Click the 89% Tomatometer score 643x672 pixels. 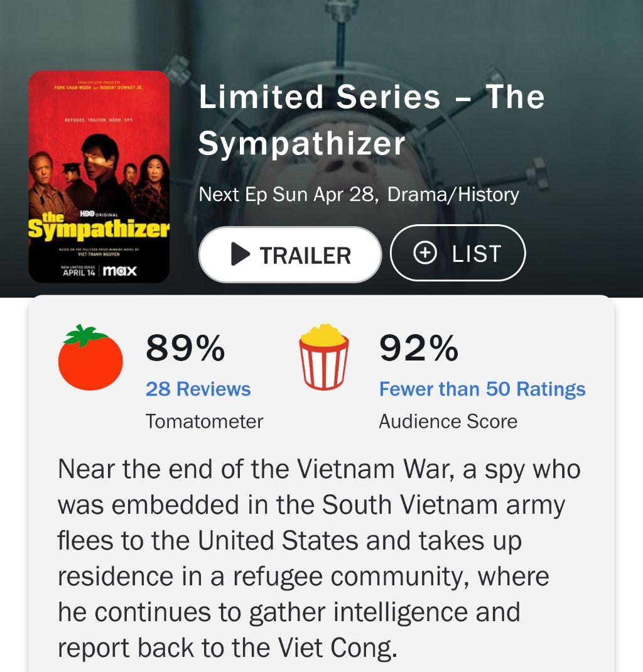pyautogui.click(x=185, y=348)
